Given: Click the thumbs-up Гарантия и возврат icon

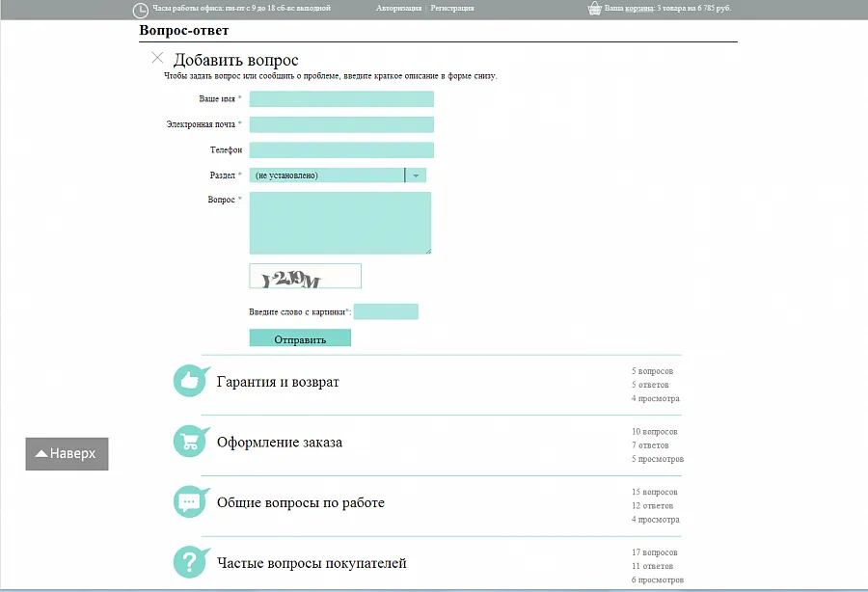Looking at the screenshot, I should point(191,381).
